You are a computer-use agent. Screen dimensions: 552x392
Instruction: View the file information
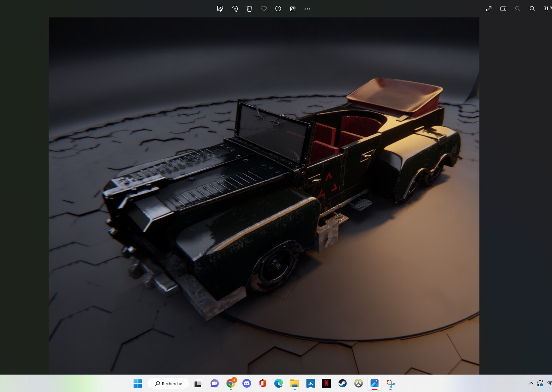tap(278, 9)
